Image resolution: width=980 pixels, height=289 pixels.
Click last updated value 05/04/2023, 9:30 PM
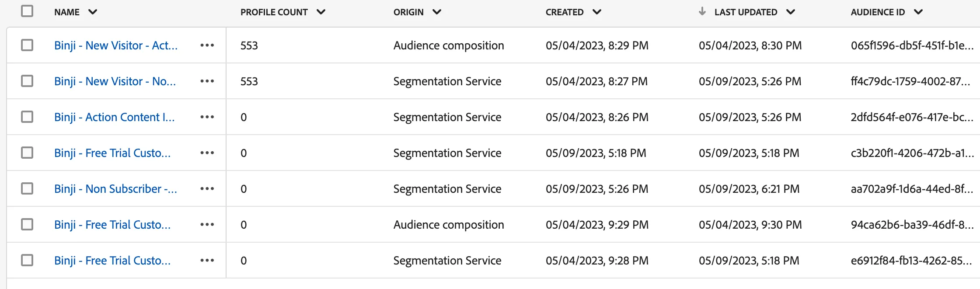[x=750, y=225]
